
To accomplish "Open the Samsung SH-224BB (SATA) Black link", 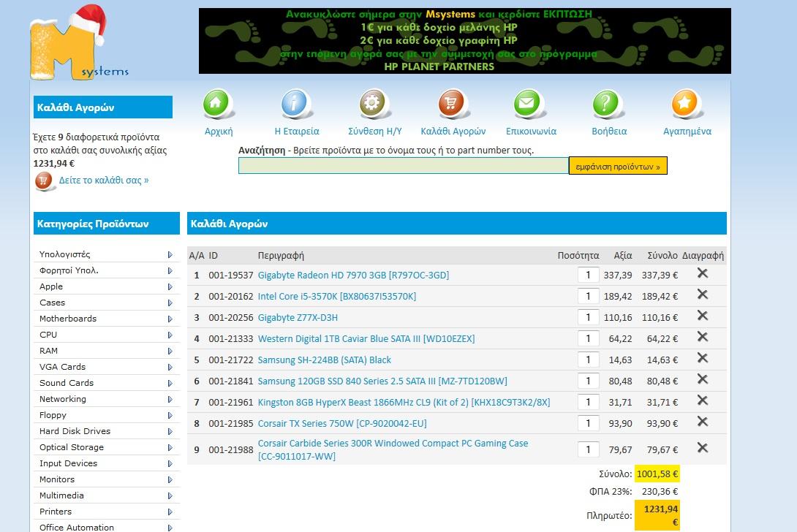I will (x=325, y=360).
